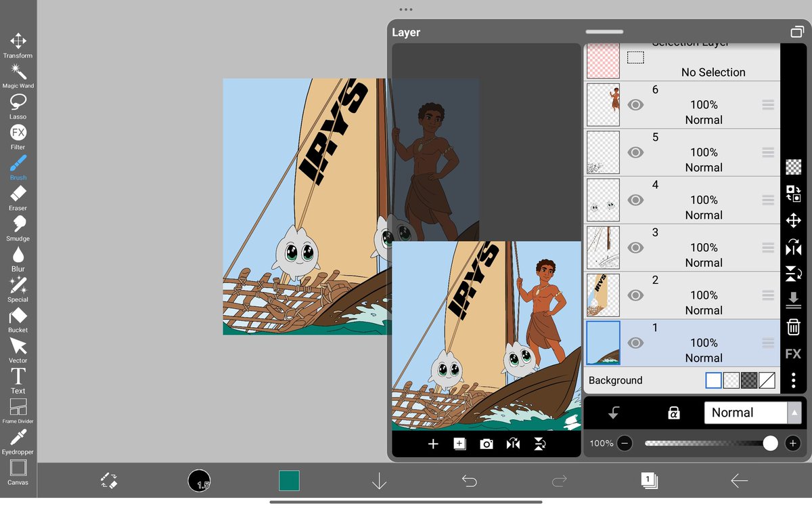Hide layer 3 with eye icon

click(635, 248)
